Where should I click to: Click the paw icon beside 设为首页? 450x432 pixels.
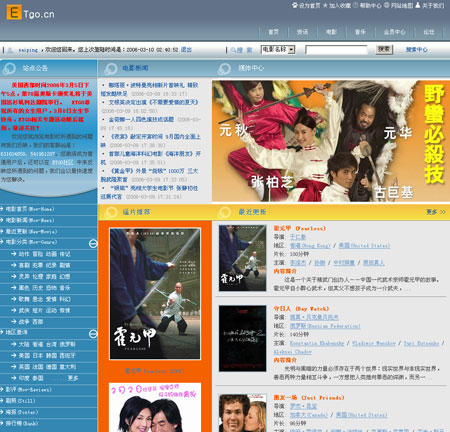coord(295,5)
